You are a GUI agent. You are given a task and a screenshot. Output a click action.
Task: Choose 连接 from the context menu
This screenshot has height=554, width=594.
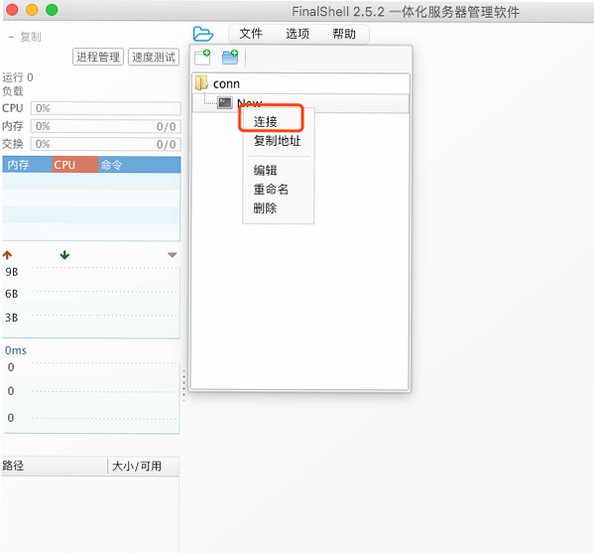click(x=266, y=122)
